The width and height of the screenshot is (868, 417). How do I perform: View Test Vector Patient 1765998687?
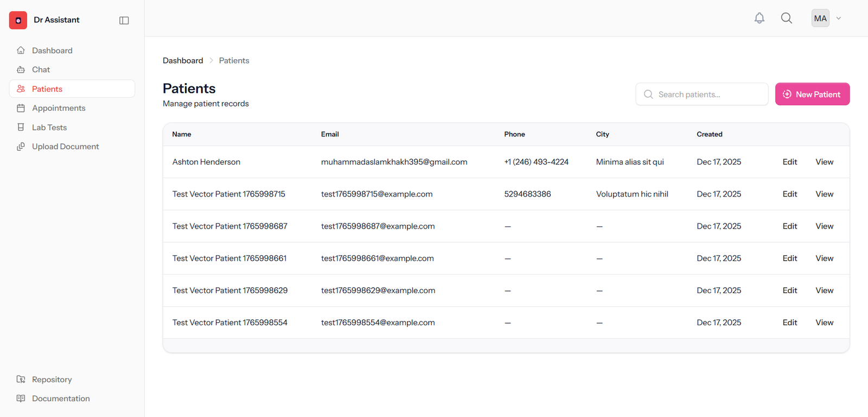click(825, 226)
